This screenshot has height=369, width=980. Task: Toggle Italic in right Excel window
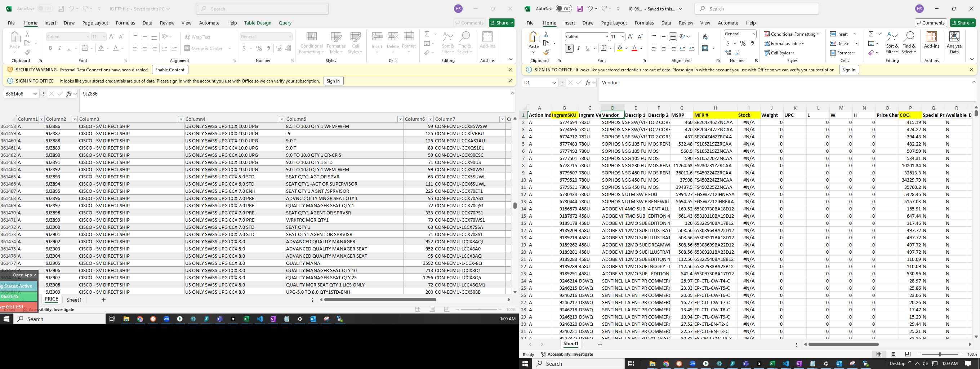579,48
